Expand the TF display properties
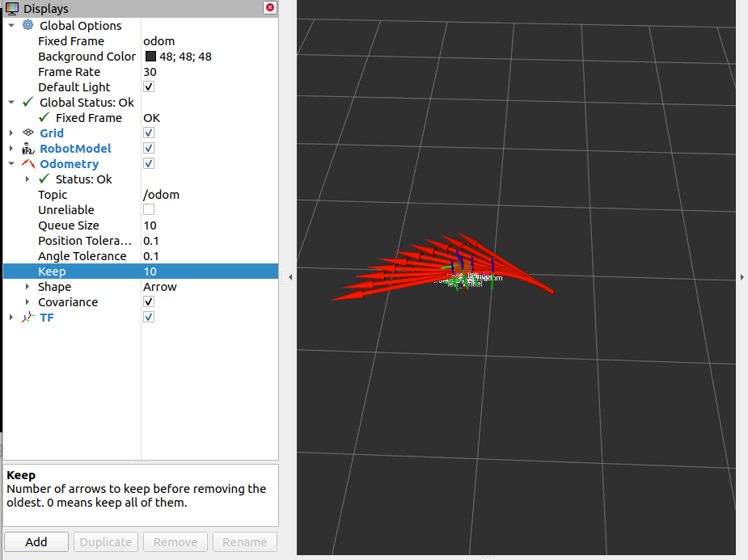The width and height of the screenshot is (748, 560). click(11, 317)
